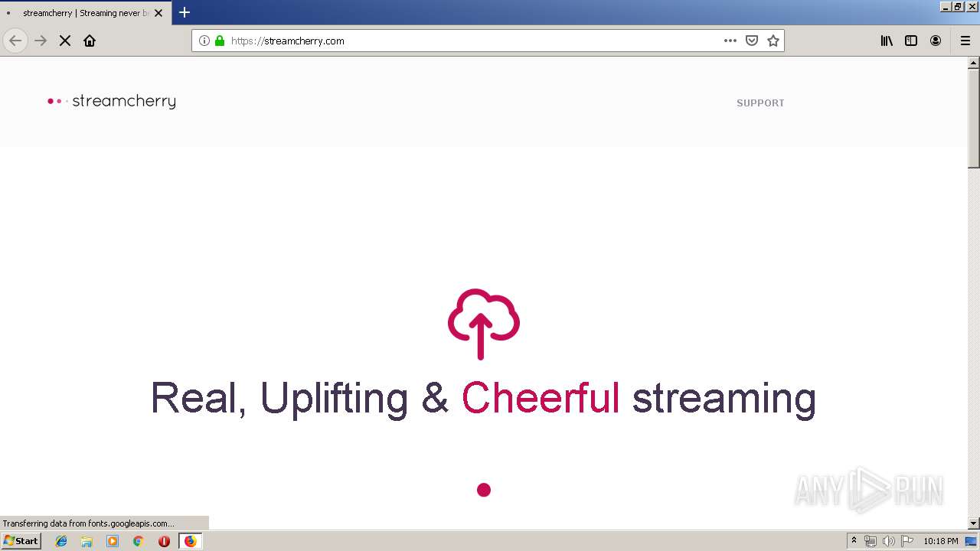Click the pink loading dot
The height and width of the screenshot is (551, 980).
[x=484, y=490]
